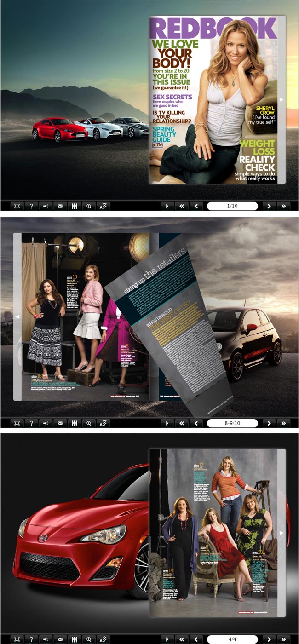
Task: Open language switcher in viewer showing 1/10
Action: point(103,206)
